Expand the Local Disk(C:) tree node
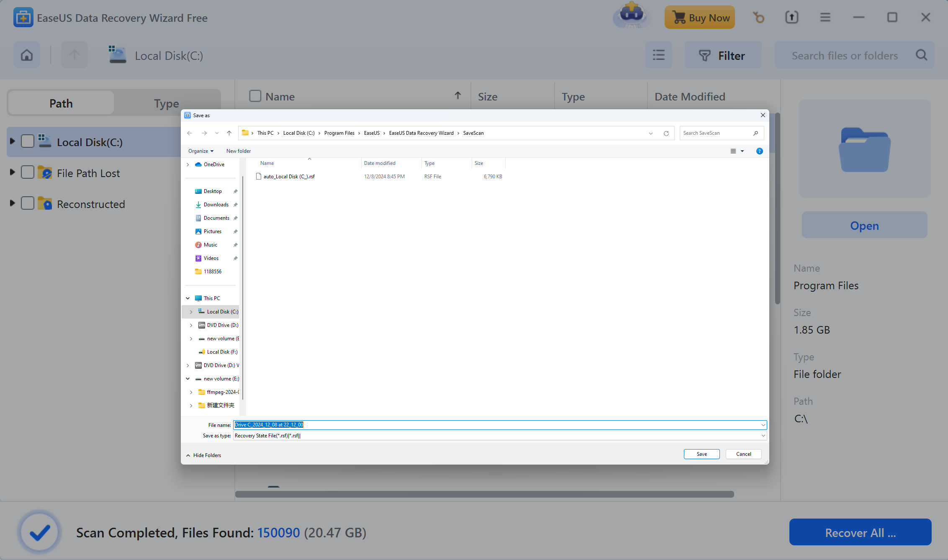This screenshot has height=560, width=948. 12,141
